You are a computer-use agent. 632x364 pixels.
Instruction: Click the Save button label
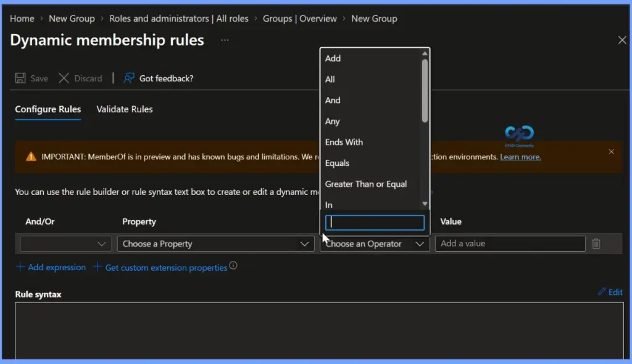(39, 78)
